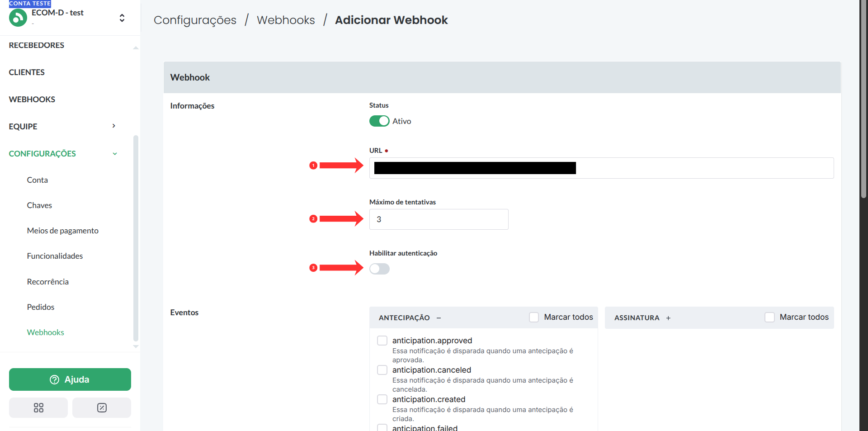Collapse the Configurações menu chevron
Viewport: 868px width, 431px height.
tap(115, 154)
